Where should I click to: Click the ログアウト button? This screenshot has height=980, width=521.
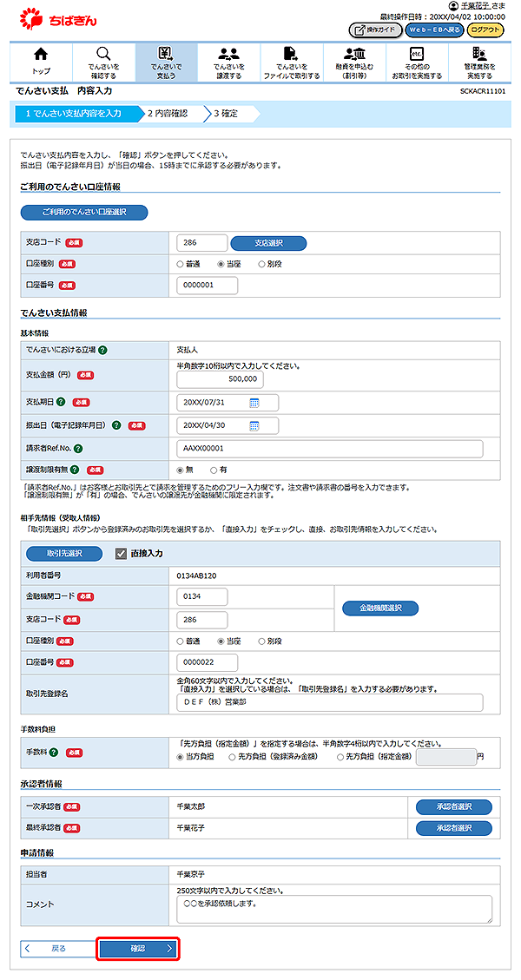click(485, 30)
